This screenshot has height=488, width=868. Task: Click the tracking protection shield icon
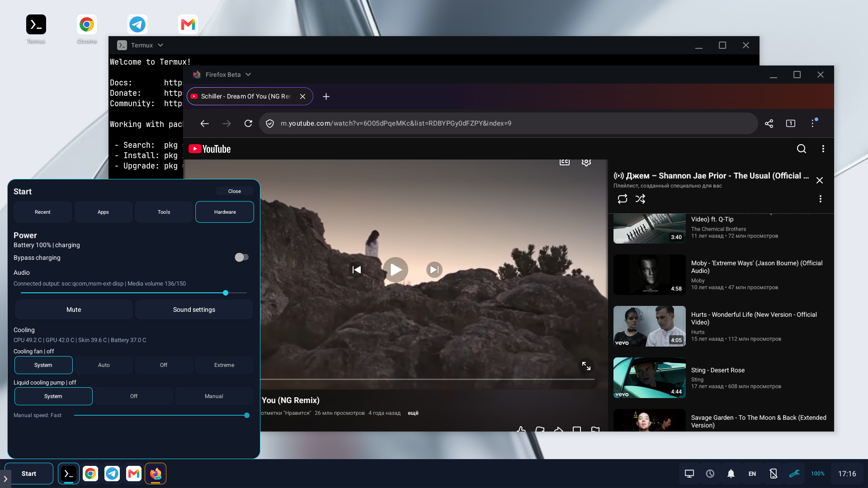tap(270, 123)
